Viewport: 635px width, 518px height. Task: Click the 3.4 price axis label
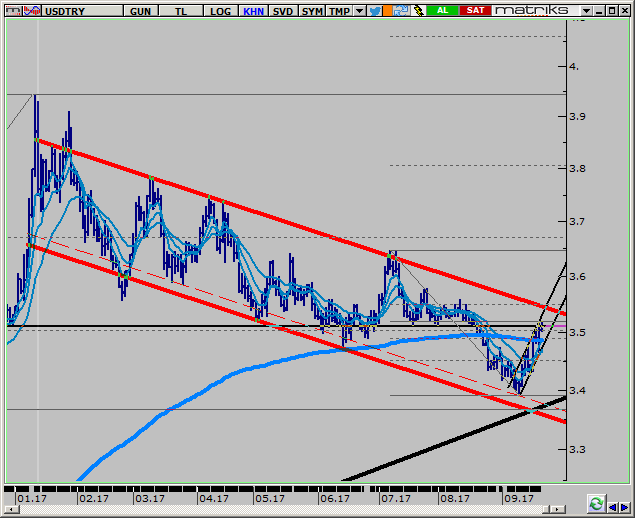577,391
